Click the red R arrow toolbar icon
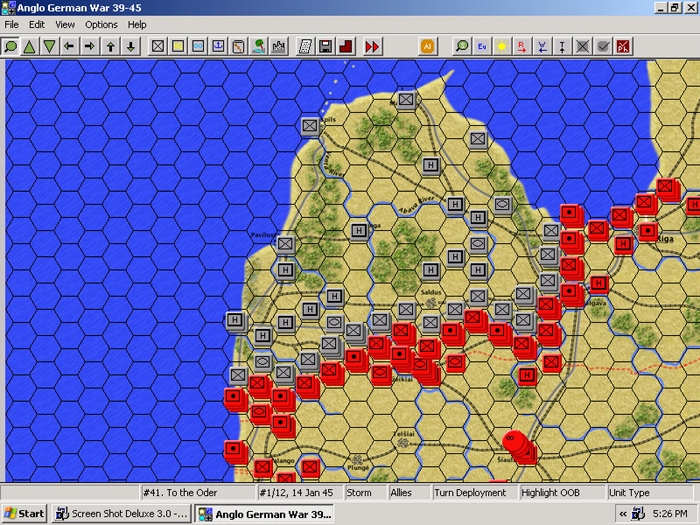 [x=521, y=46]
